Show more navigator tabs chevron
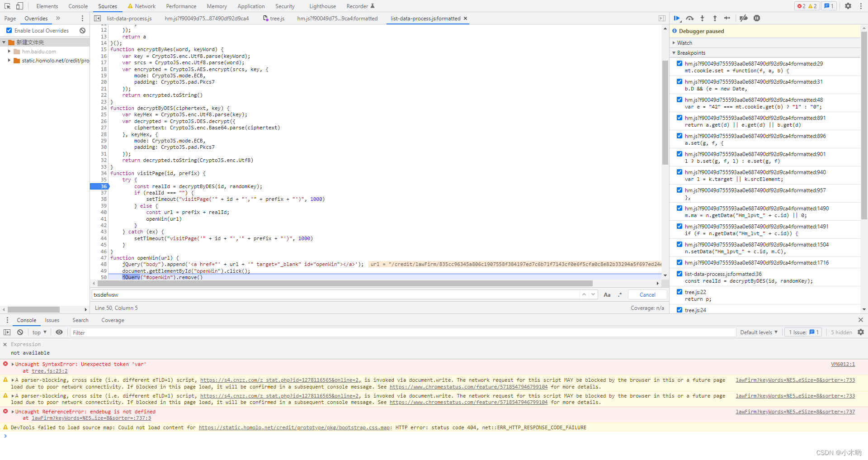The width and height of the screenshot is (868, 460). 58,18
